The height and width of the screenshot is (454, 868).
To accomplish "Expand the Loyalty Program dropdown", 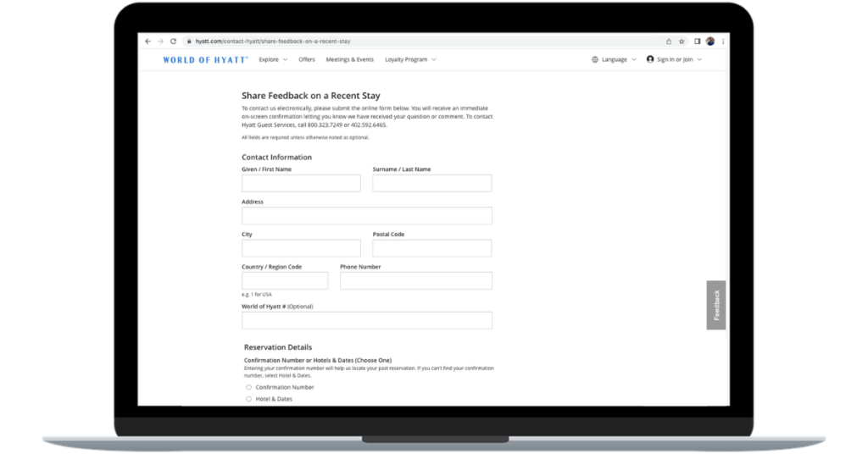I will tap(410, 60).
